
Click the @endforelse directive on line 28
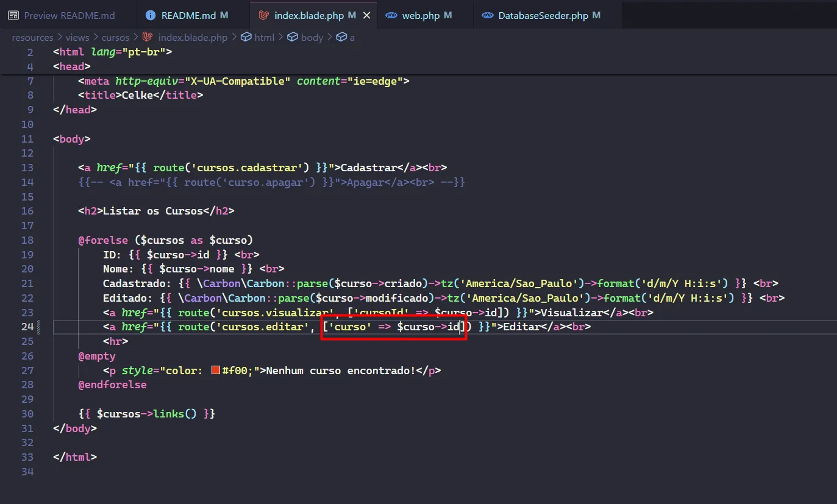[x=112, y=385]
